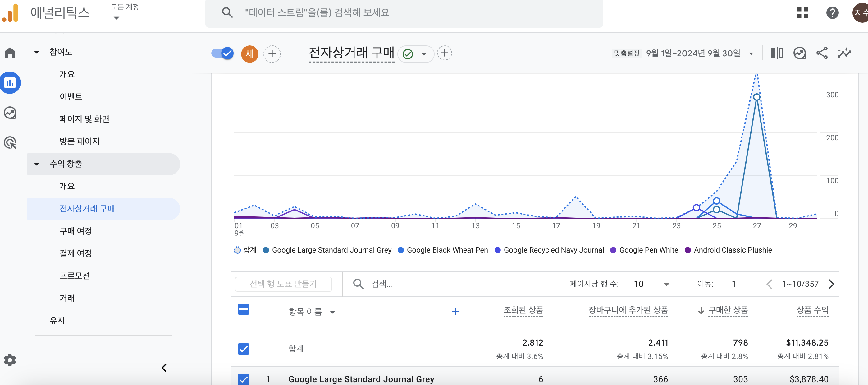Share this report icon
Viewport: 868px width, 385px height.
point(822,53)
